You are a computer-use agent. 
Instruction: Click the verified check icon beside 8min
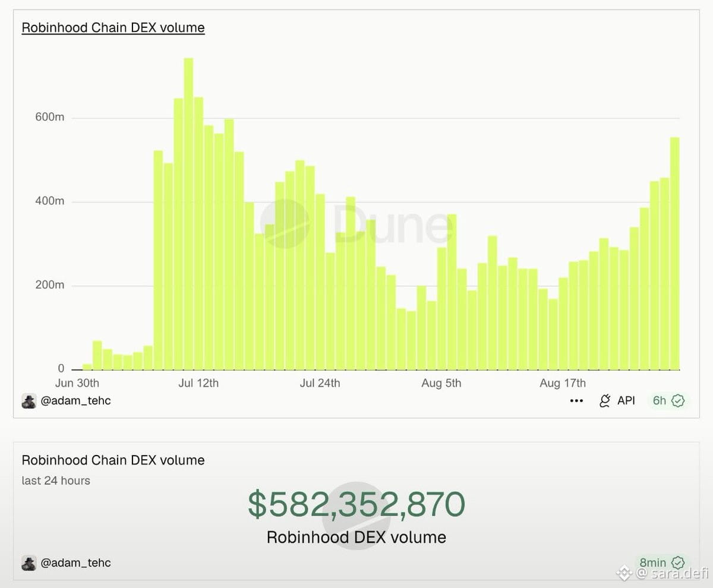click(x=678, y=562)
